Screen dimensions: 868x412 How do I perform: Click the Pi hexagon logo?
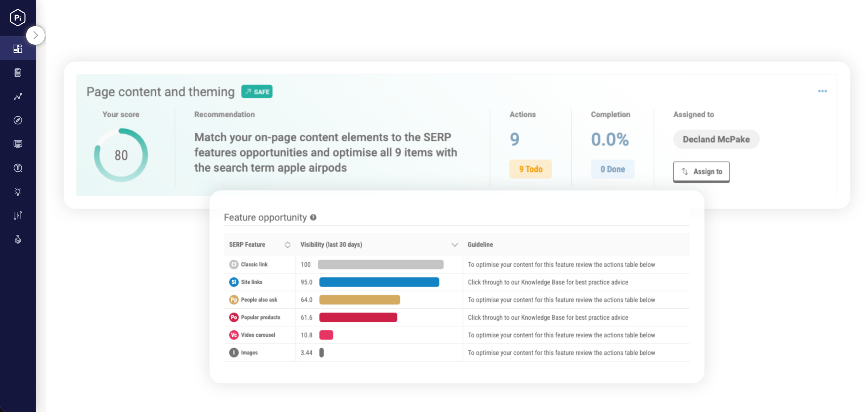17,17
